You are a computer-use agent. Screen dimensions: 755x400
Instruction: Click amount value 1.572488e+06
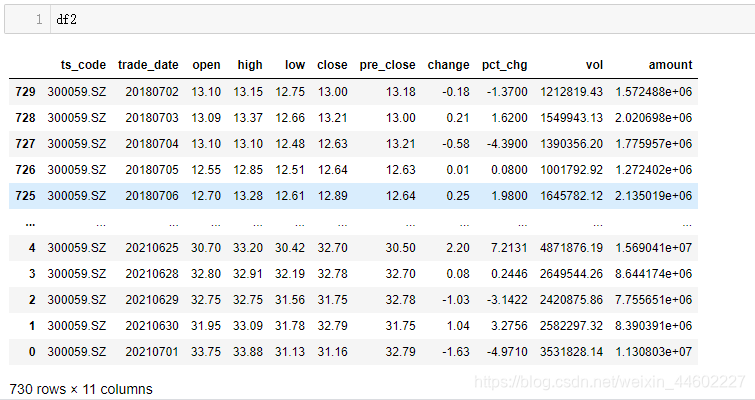pyautogui.click(x=653, y=91)
